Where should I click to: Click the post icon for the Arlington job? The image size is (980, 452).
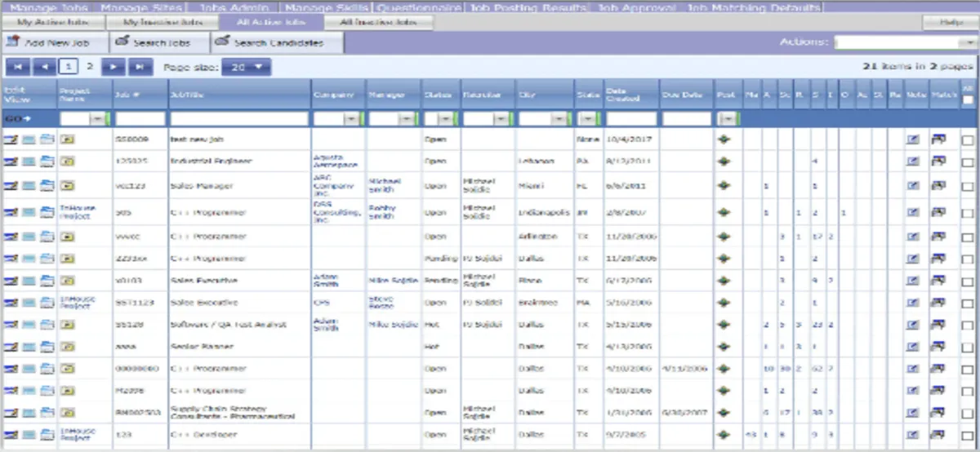click(724, 237)
